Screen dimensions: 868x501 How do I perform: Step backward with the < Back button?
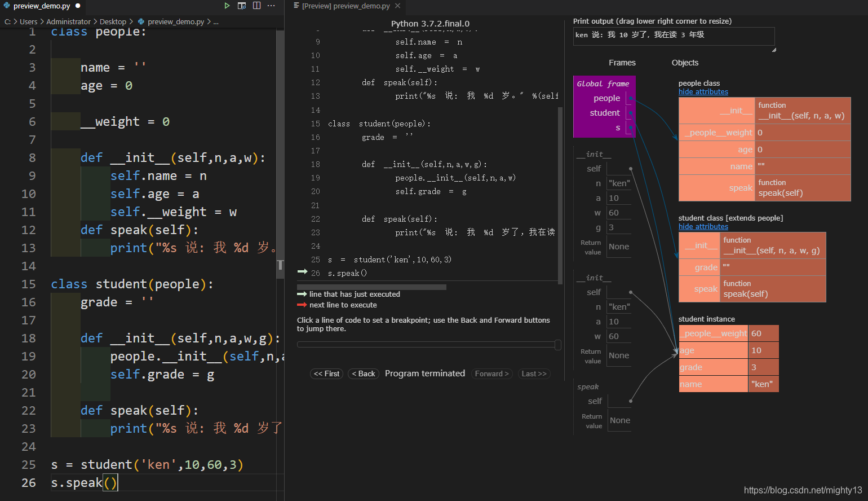tap(364, 373)
